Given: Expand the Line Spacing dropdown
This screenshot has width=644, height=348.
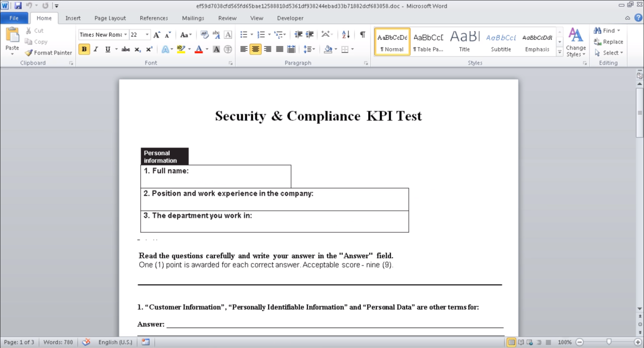Looking at the screenshot, I should point(311,49).
